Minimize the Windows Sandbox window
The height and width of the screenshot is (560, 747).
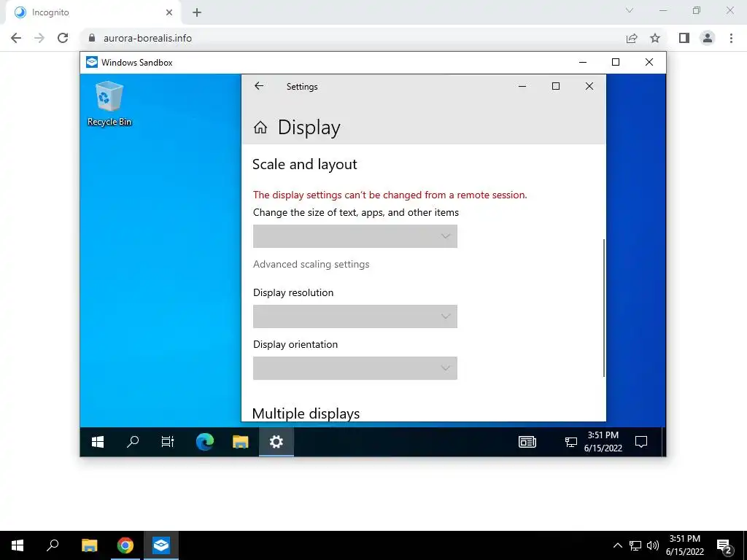583,63
